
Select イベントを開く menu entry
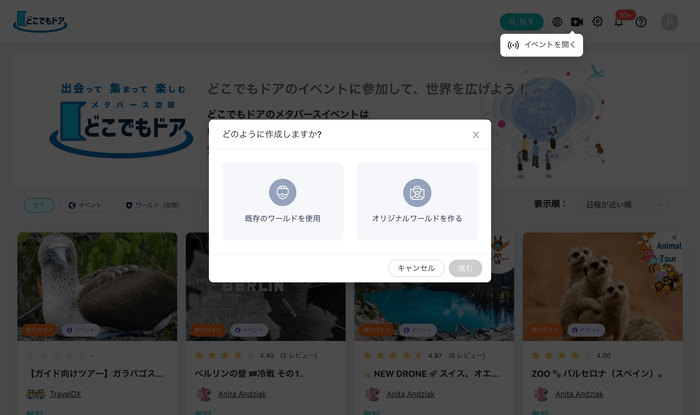pyautogui.click(x=542, y=45)
